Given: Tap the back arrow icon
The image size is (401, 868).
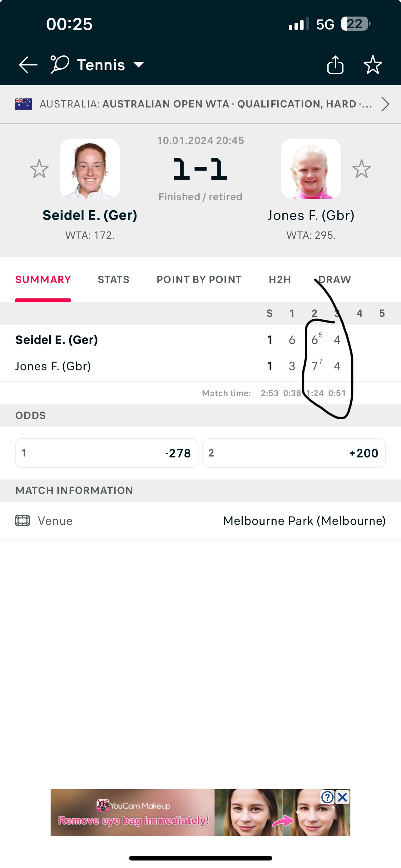Looking at the screenshot, I should (x=28, y=65).
